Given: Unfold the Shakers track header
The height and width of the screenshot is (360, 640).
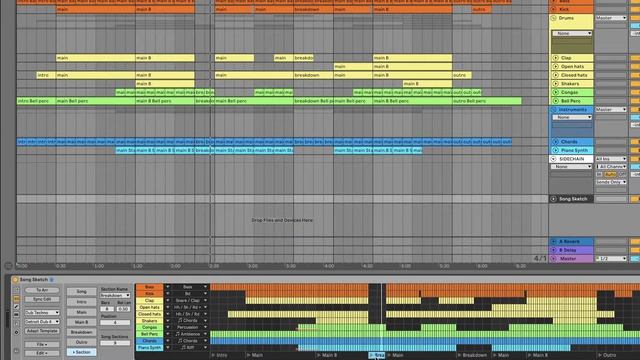Looking at the screenshot, I should 556,84.
